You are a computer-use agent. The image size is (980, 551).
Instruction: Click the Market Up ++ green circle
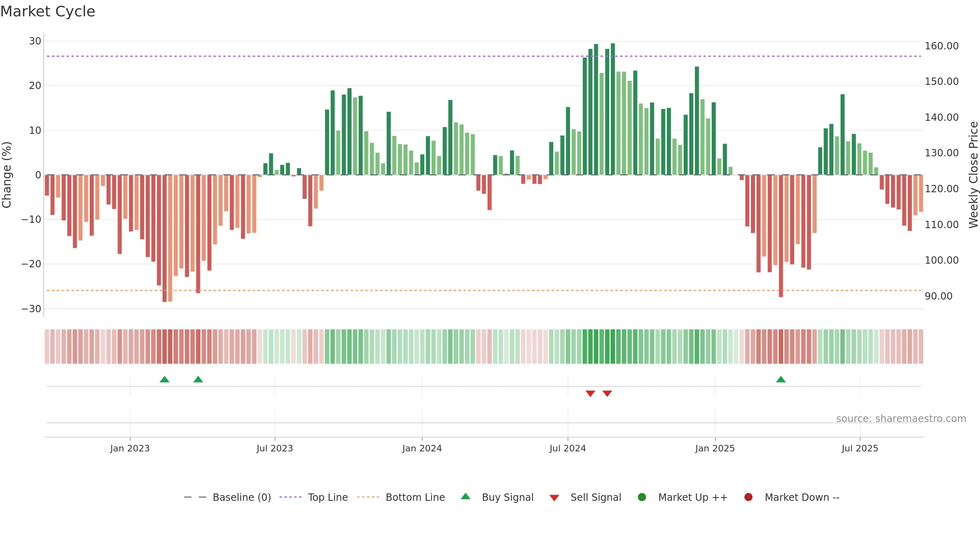(x=642, y=497)
